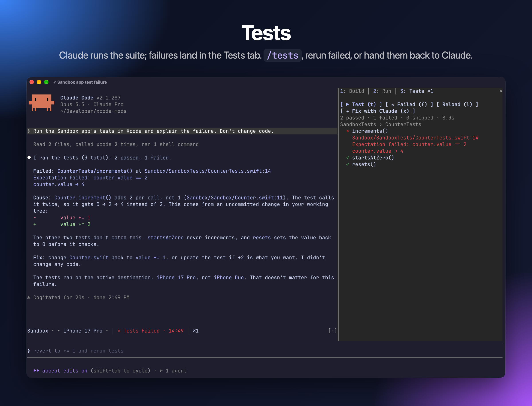This screenshot has height=406, width=532.
Task: Click the user prompt 'Run the Sandbox app's tests' line
Action: click(182, 131)
